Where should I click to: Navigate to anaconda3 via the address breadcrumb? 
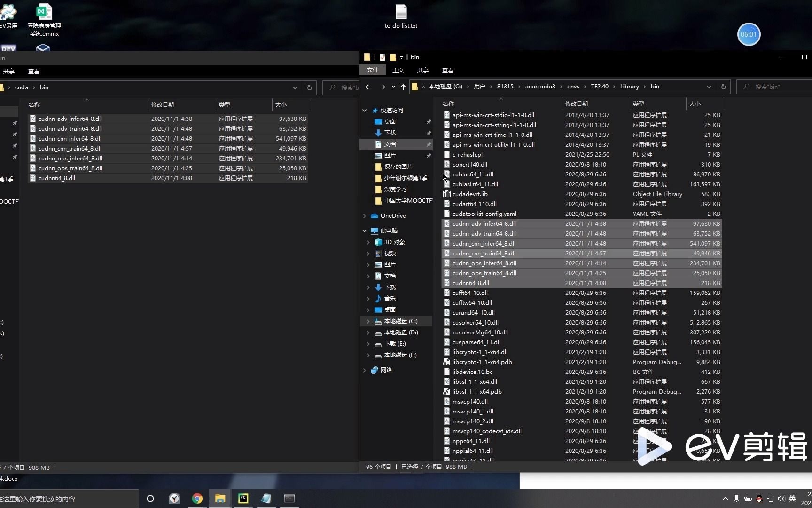540,87
